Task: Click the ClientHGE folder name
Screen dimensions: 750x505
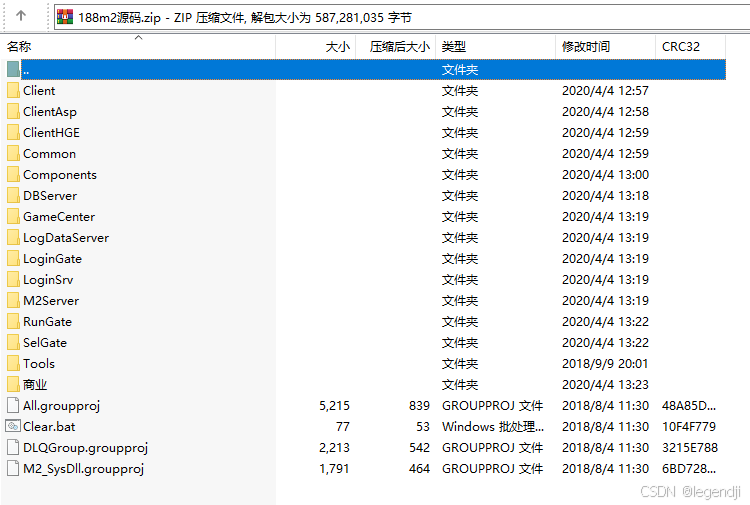Action: (x=52, y=132)
